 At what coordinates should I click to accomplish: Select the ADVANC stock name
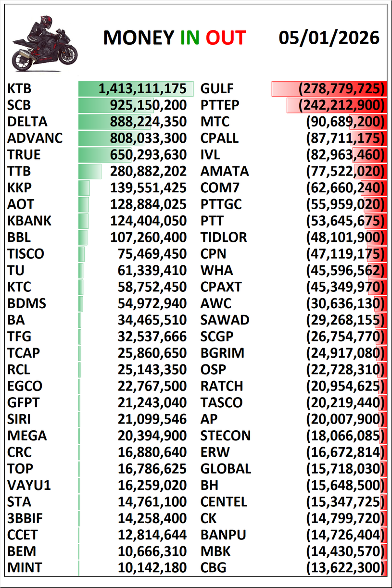35,138
